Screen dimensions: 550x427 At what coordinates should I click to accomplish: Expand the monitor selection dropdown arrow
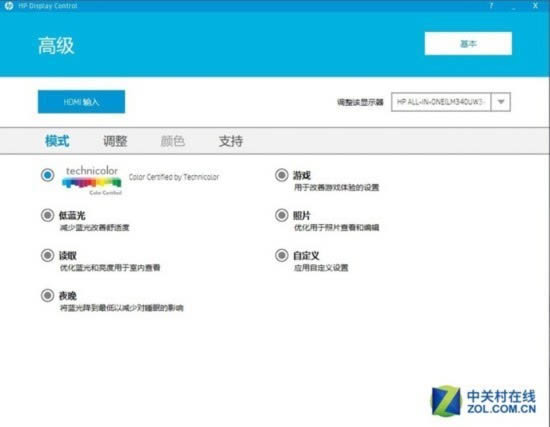pos(501,102)
